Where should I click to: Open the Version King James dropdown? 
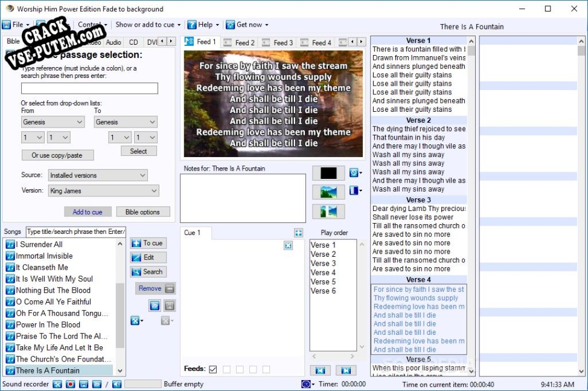[x=103, y=190]
